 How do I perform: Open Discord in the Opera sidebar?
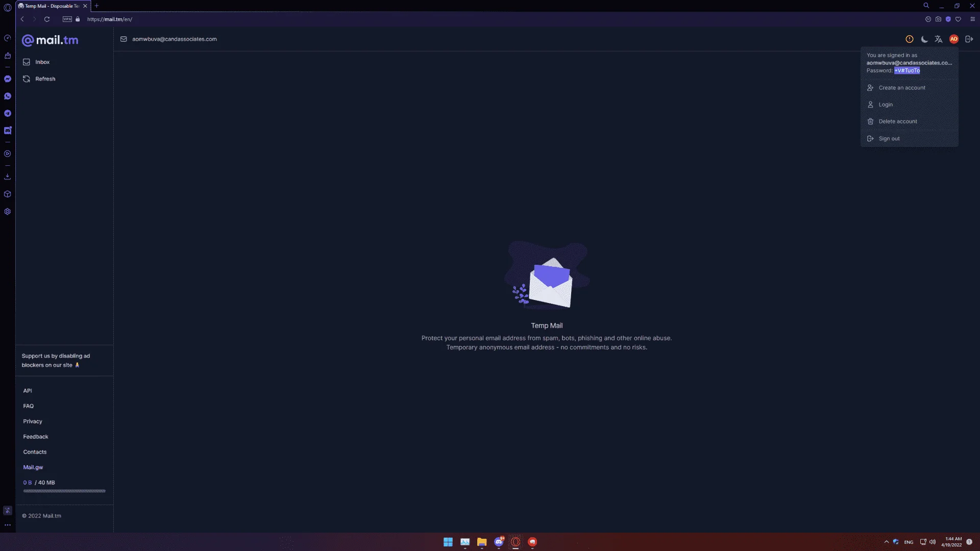tap(8, 131)
